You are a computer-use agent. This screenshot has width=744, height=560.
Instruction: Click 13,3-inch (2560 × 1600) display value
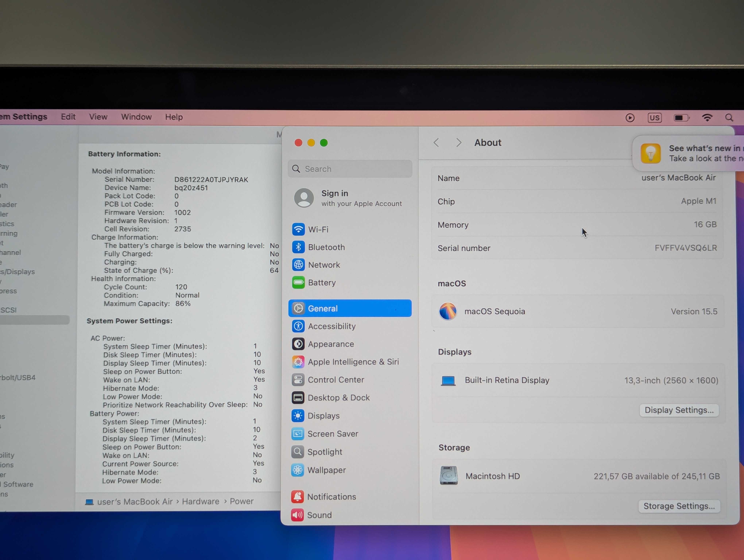[671, 380]
